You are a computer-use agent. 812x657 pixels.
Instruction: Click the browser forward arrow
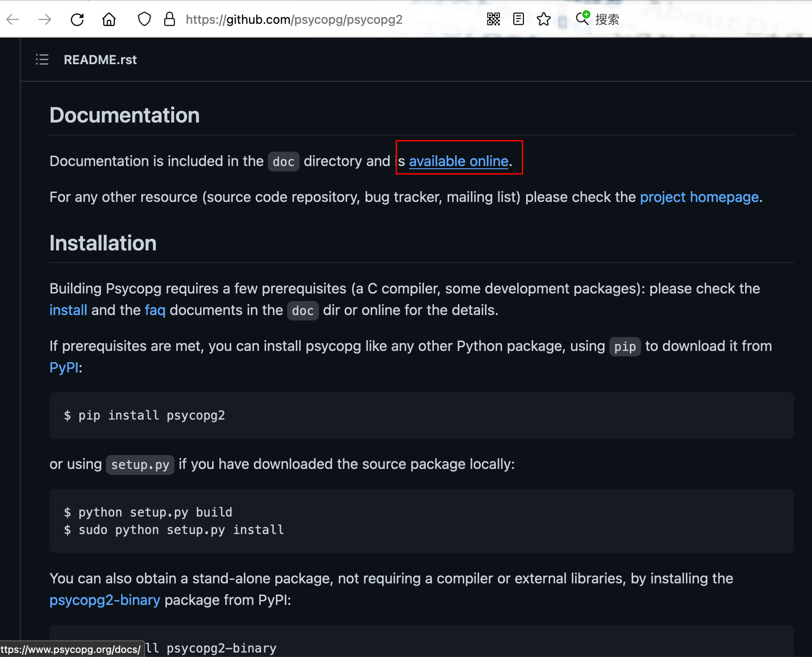click(x=45, y=19)
